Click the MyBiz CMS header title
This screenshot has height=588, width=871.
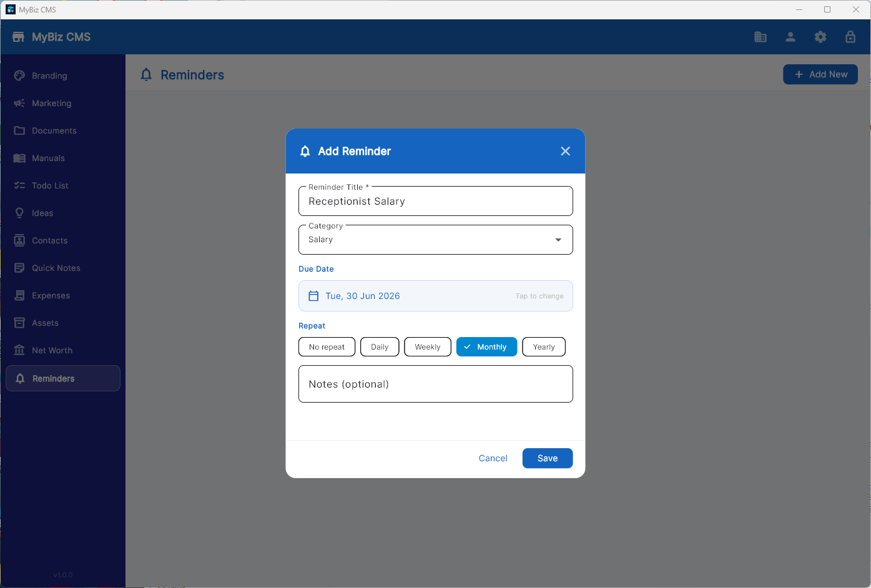[x=61, y=37]
